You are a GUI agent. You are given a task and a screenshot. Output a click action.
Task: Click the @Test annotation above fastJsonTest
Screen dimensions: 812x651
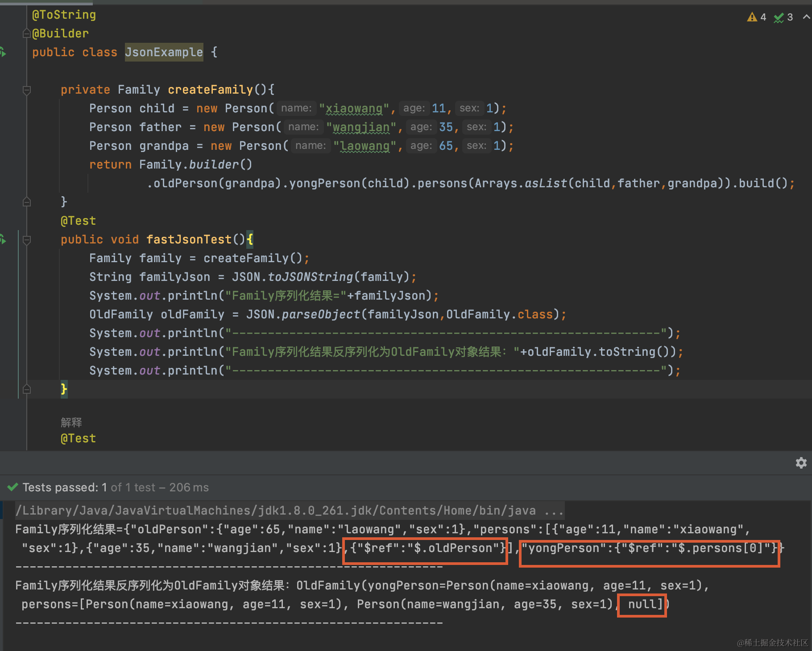[78, 221]
